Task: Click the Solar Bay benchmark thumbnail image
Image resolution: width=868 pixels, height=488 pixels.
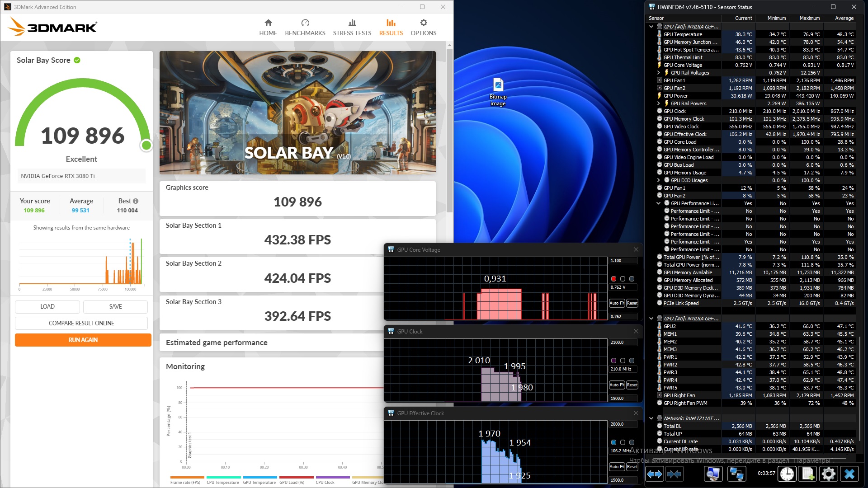Action: tap(297, 113)
